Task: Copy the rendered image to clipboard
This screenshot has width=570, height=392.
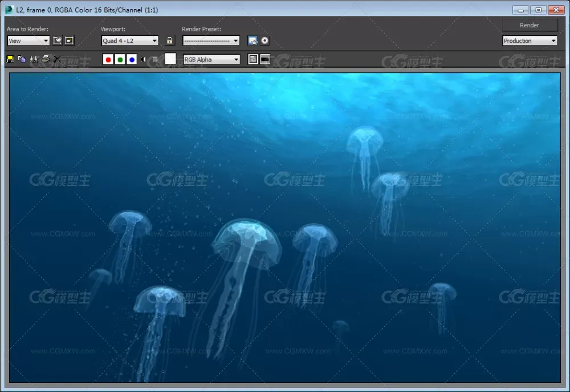Action: click(22, 59)
